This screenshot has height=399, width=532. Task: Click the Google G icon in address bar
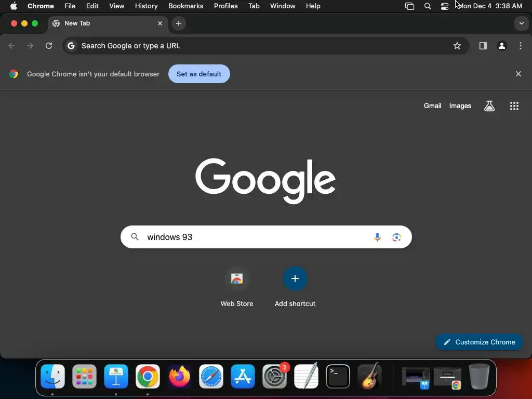[71, 46]
